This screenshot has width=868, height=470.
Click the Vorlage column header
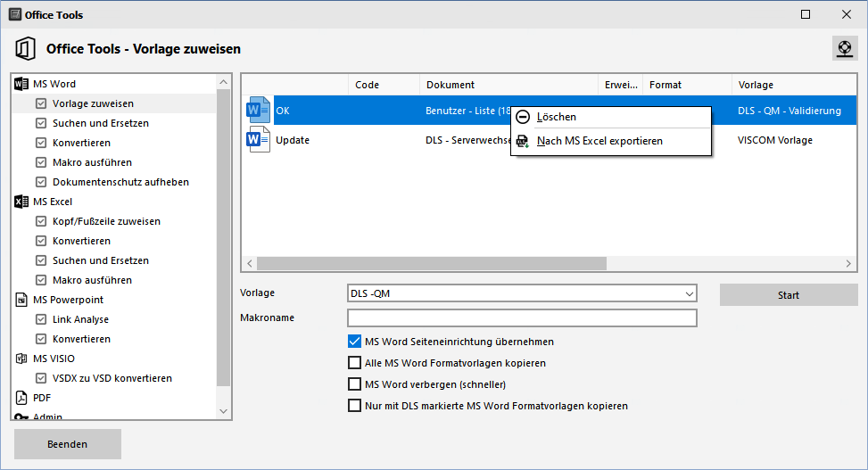[x=794, y=85]
